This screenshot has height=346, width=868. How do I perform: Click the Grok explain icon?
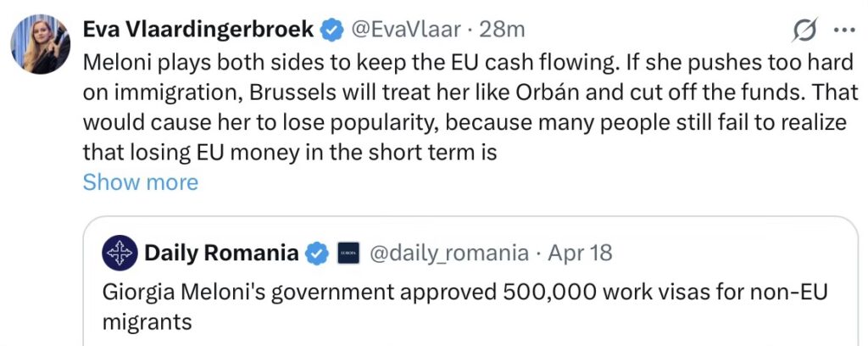(804, 31)
